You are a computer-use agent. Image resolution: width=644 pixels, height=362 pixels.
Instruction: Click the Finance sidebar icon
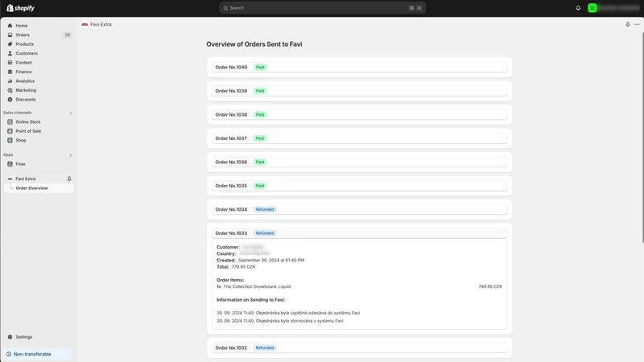(x=10, y=72)
